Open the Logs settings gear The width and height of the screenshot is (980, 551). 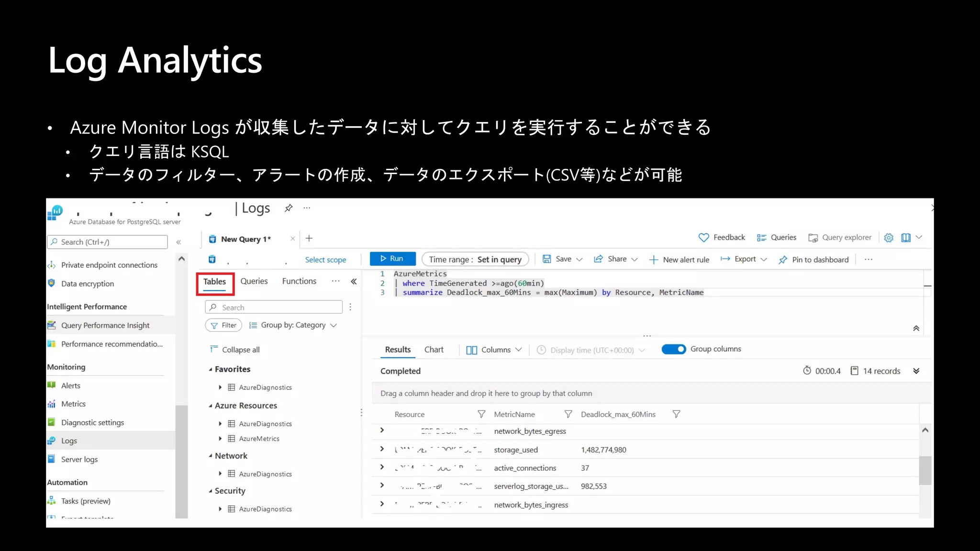[x=889, y=238]
